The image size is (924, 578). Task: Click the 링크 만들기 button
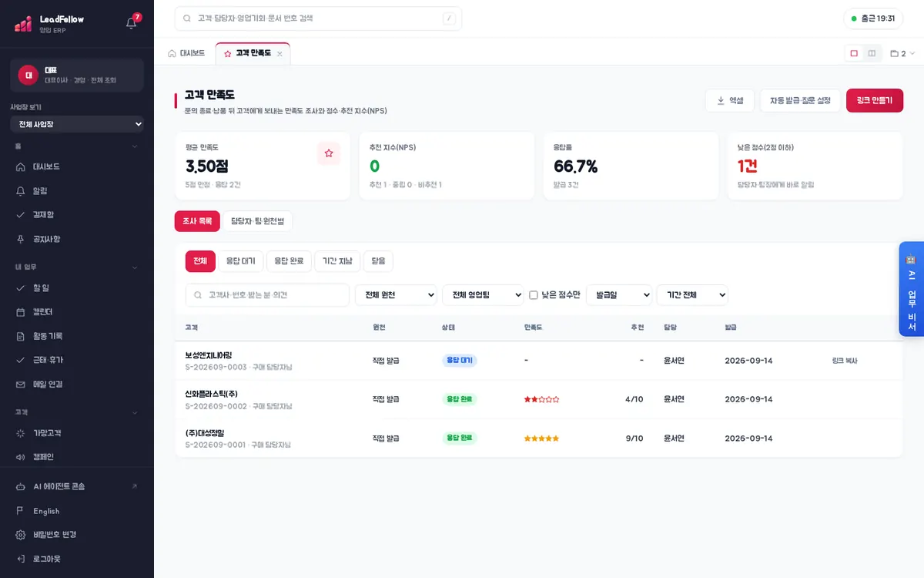point(875,100)
